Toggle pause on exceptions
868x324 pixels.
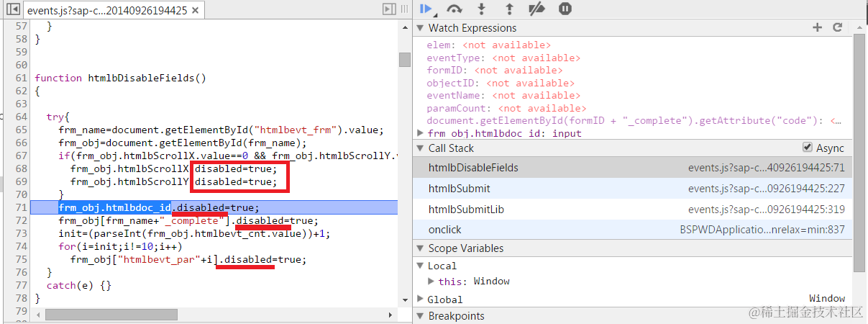pyautogui.click(x=565, y=9)
